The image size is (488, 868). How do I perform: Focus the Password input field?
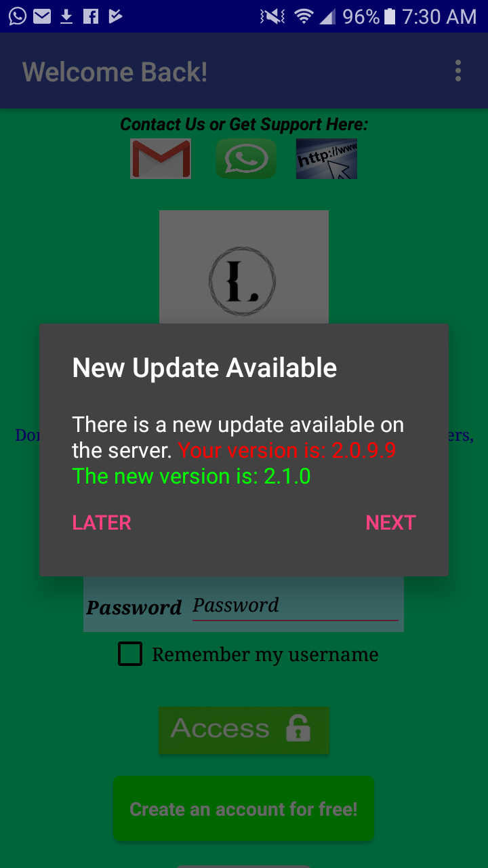[x=296, y=606]
